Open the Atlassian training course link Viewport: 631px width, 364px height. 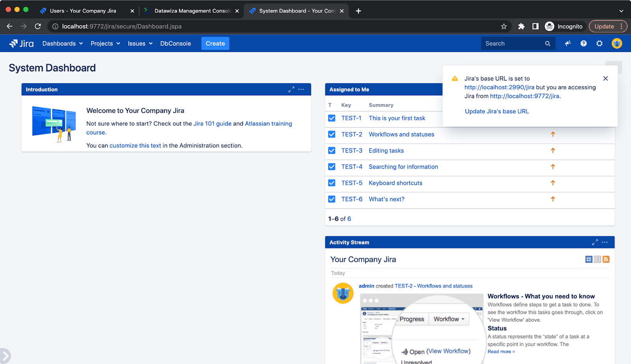point(269,123)
